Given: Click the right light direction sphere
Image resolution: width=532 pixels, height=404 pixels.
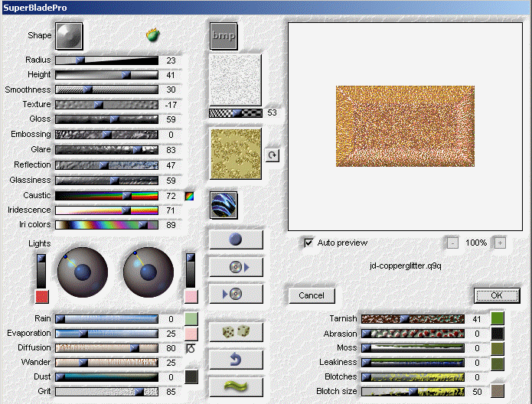Looking at the screenshot, I should point(149,272).
